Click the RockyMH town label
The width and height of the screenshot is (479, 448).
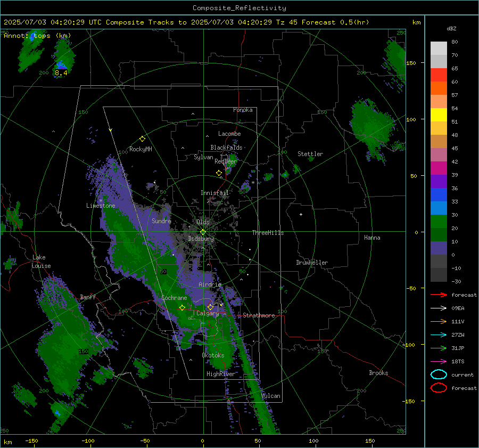coord(141,149)
